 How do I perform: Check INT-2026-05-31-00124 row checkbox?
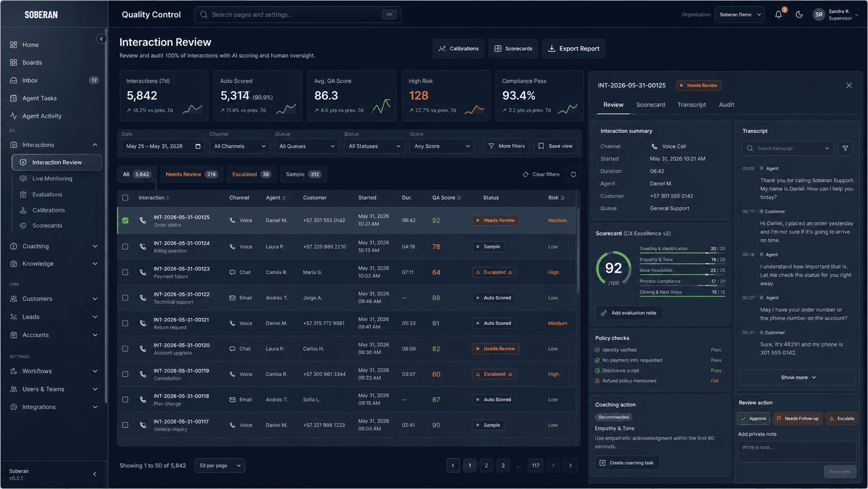(125, 246)
